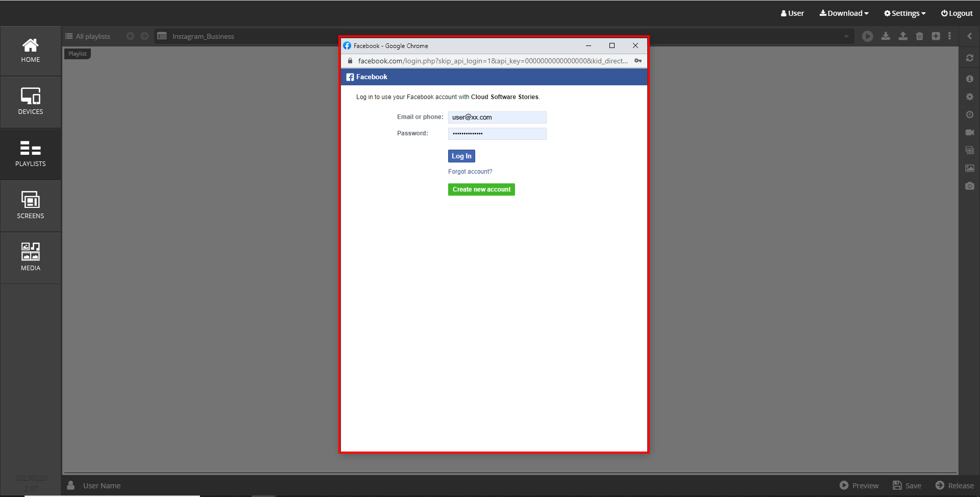
Task: Click the Create new account button
Action: click(x=481, y=190)
